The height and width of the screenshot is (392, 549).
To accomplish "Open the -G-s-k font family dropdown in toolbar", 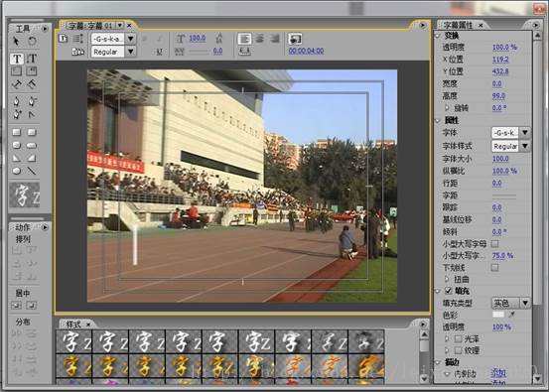I will [131, 39].
